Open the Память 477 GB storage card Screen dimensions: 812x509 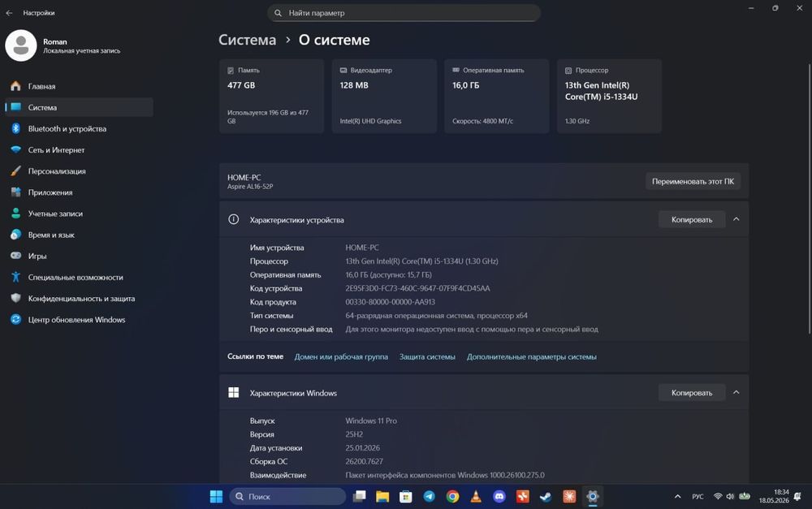tap(271, 97)
